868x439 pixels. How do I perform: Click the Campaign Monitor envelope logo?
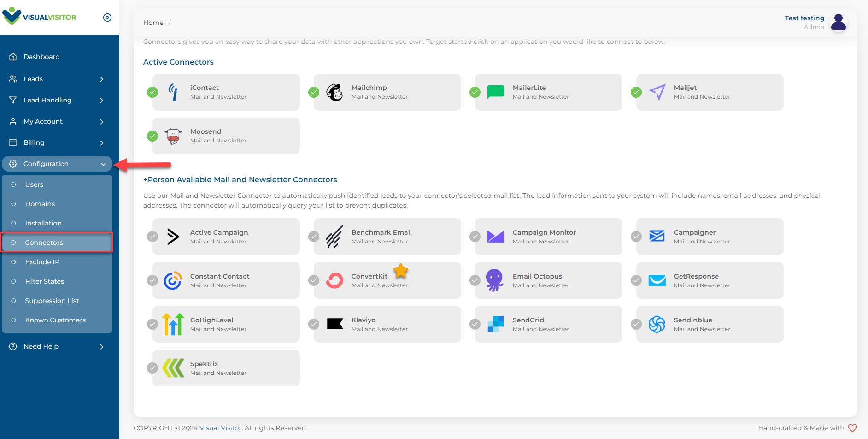coord(496,237)
